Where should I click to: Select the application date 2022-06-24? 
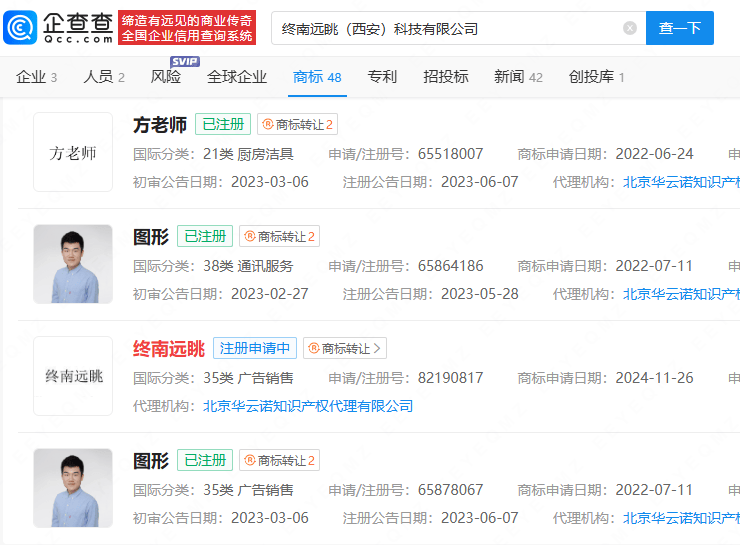(x=654, y=154)
